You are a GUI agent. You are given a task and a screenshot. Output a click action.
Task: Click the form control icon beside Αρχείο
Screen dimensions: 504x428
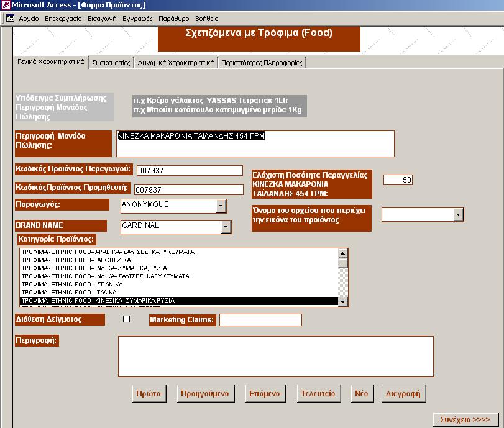(10, 18)
